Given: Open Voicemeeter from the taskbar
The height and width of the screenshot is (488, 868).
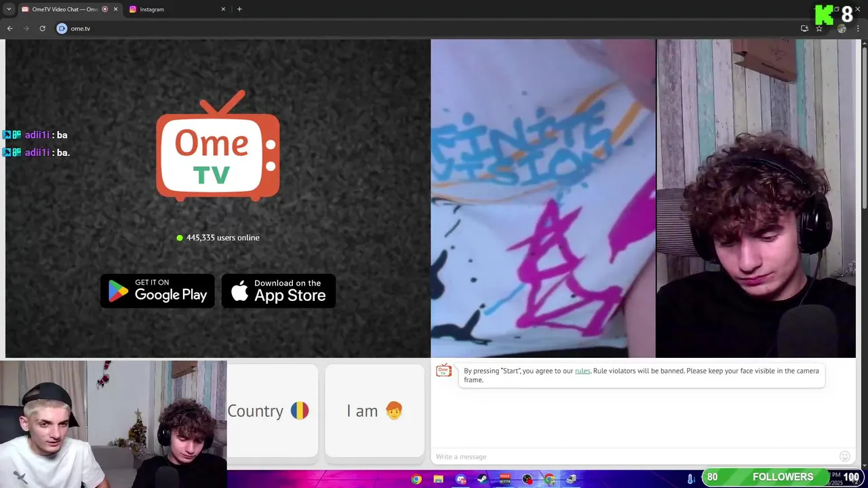Looking at the screenshot, I should click(505, 479).
